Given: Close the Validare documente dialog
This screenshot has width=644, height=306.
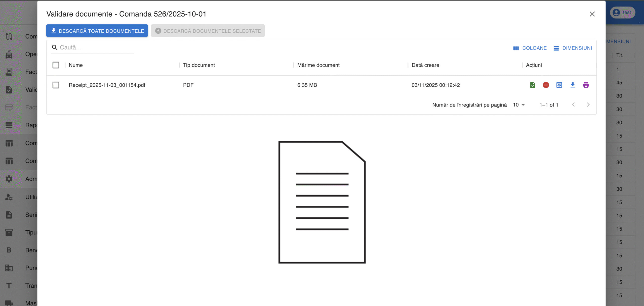Looking at the screenshot, I should pos(592,14).
